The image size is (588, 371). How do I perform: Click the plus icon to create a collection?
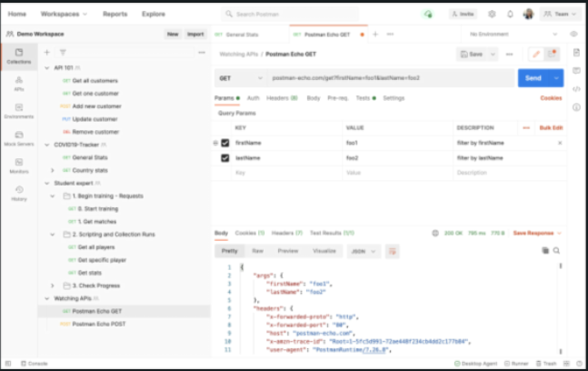point(47,53)
